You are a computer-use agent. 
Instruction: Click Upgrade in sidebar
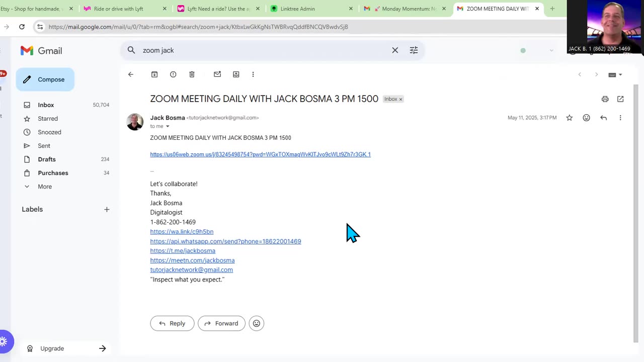pyautogui.click(x=65, y=348)
